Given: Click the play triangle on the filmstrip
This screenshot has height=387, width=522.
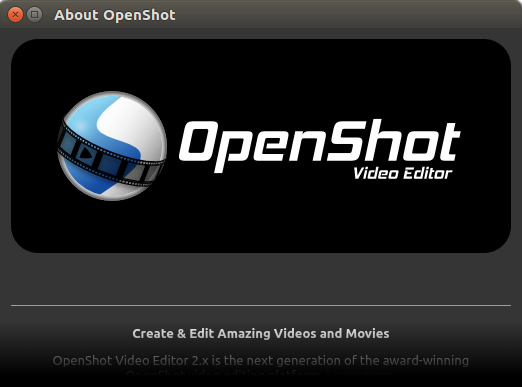Looking at the screenshot, I should pos(86,153).
